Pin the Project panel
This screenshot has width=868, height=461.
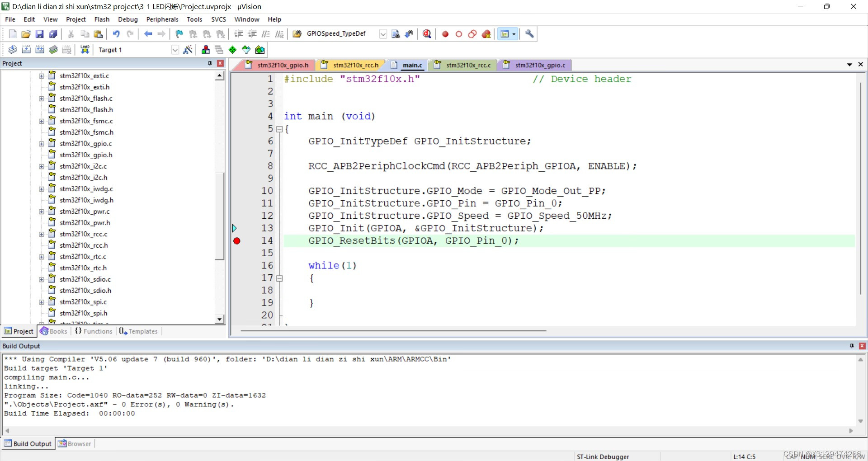pos(209,63)
